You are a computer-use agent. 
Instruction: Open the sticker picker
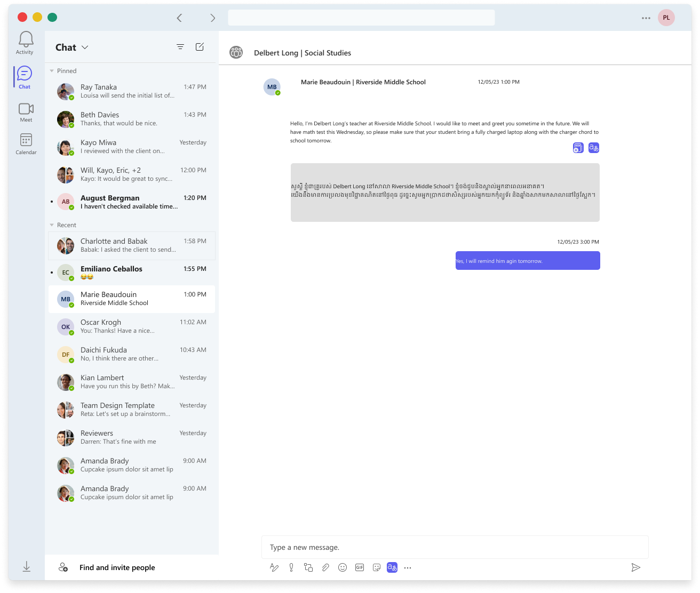tap(377, 567)
